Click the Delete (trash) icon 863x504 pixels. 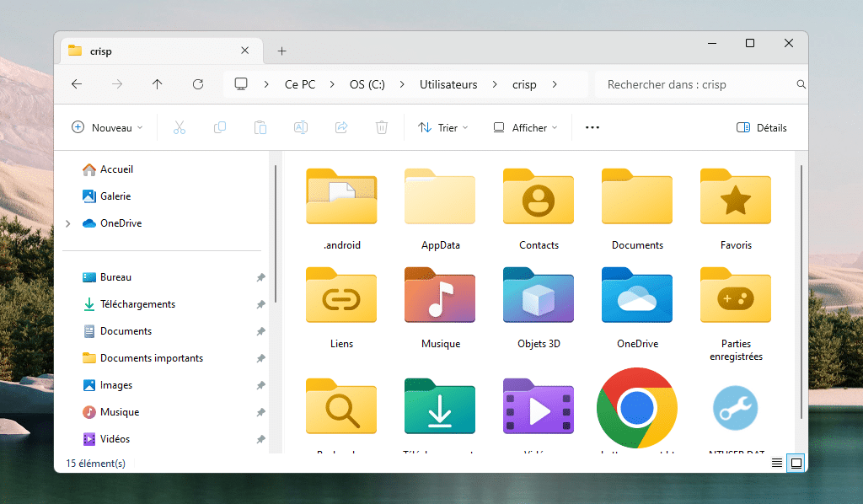click(381, 127)
